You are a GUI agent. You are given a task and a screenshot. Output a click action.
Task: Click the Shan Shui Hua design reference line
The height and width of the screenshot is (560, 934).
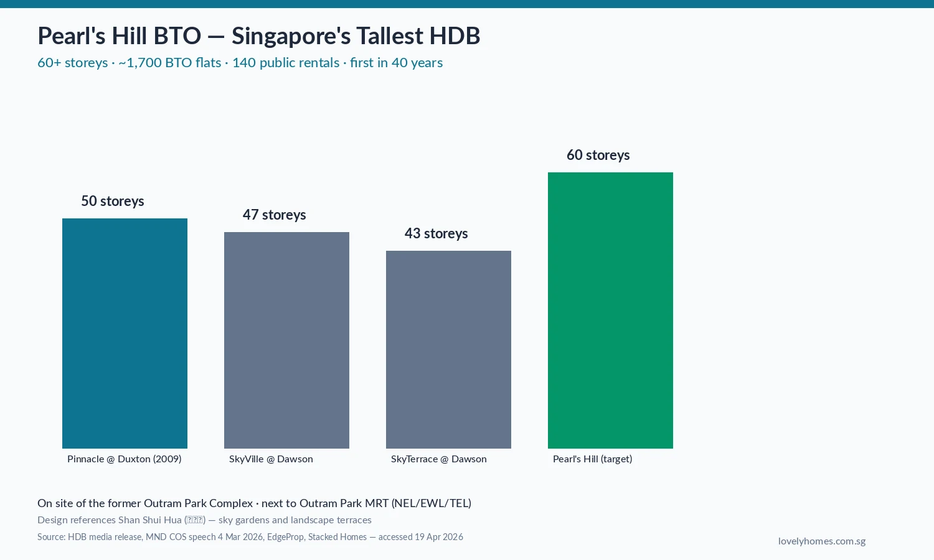[204, 520]
